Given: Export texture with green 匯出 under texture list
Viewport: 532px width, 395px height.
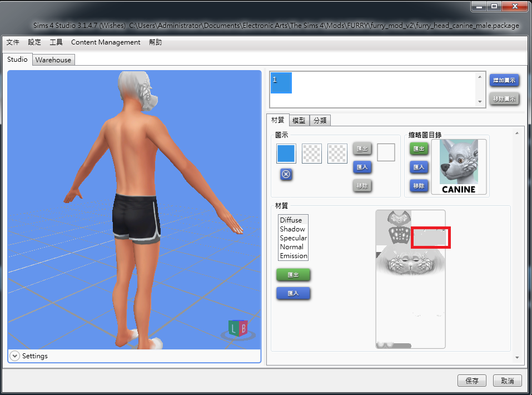Looking at the screenshot, I should pyautogui.click(x=293, y=275).
